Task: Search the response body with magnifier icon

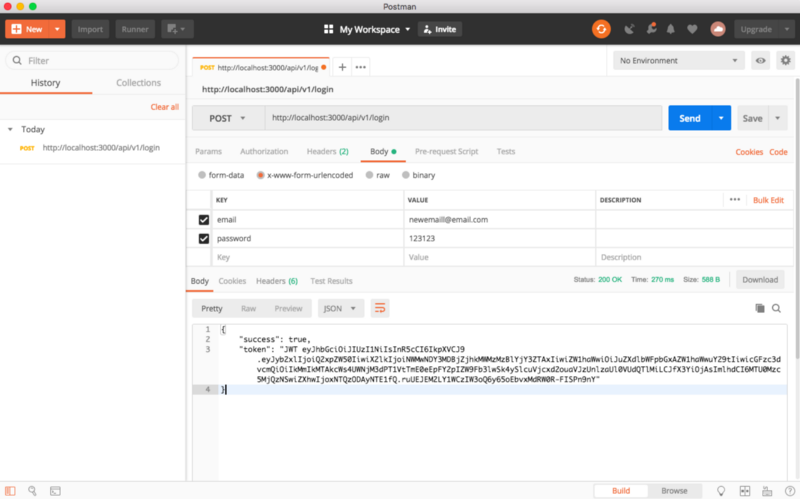Action: click(x=776, y=309)
